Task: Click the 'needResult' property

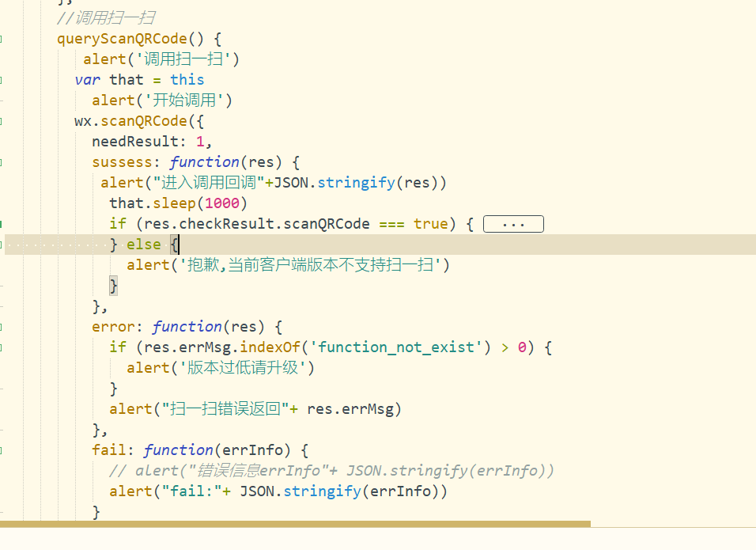Action: pyautogui.click(x=135, y=142)
